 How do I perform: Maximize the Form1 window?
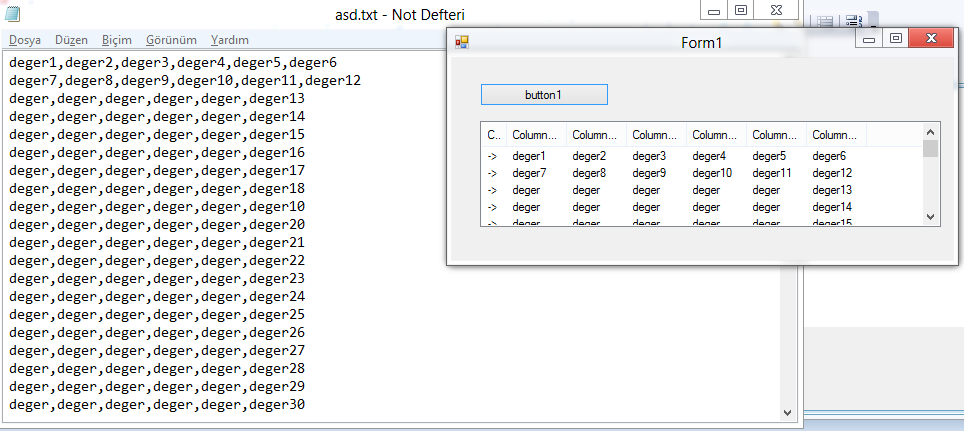coord(896,40)
